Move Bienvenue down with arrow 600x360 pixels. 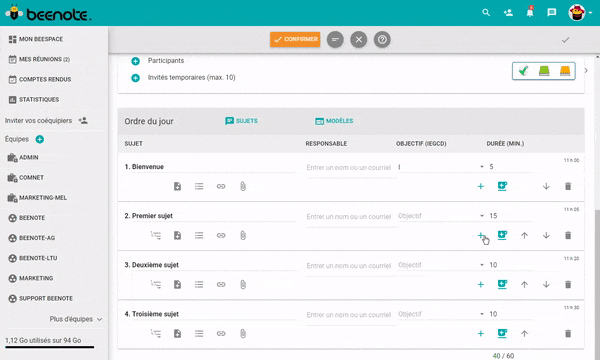click(x=546, y=186)
